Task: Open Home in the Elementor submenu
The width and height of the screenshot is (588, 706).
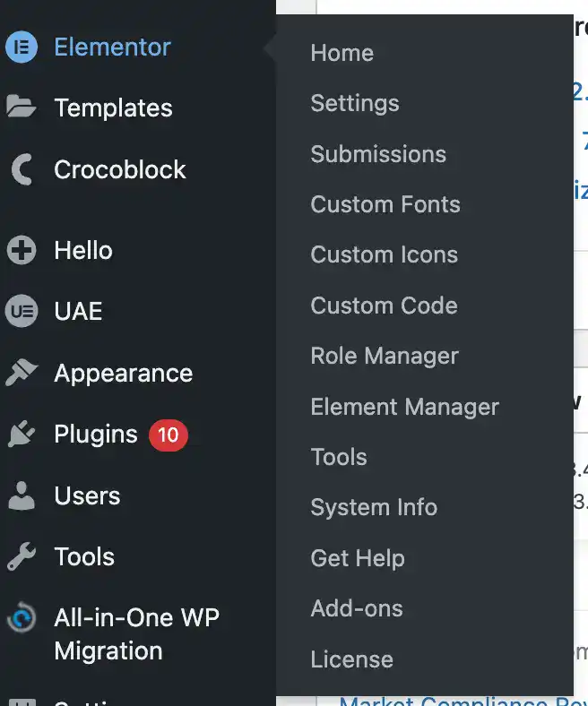Action: [x=342, y=53]
